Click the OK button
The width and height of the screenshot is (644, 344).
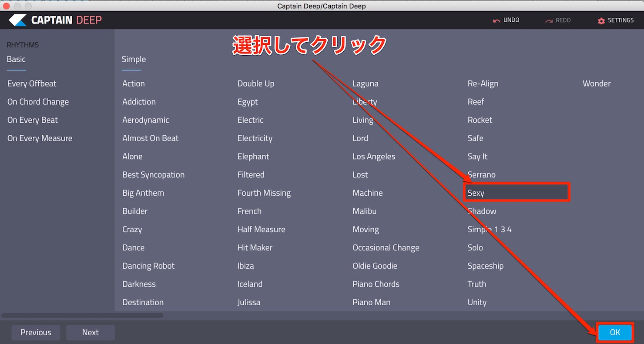[614, 333]
